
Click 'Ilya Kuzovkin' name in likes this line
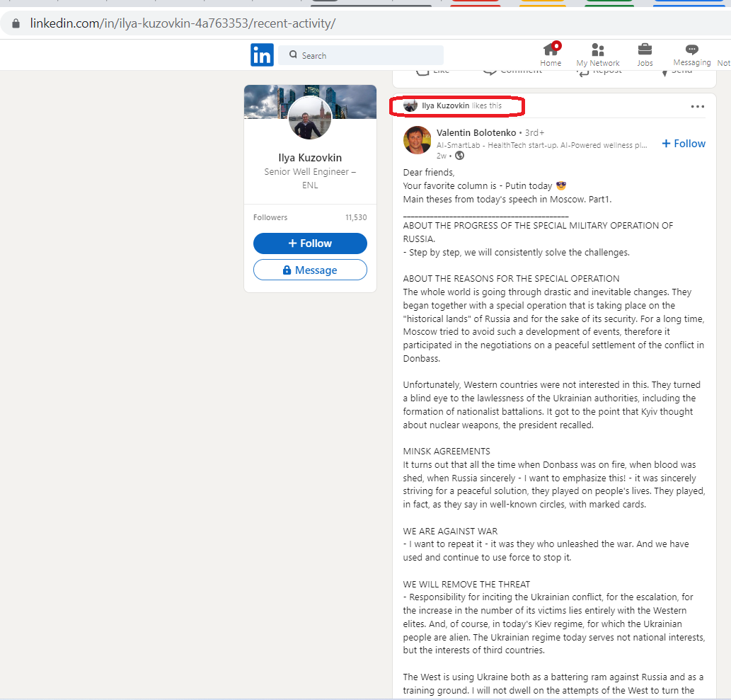445,106
